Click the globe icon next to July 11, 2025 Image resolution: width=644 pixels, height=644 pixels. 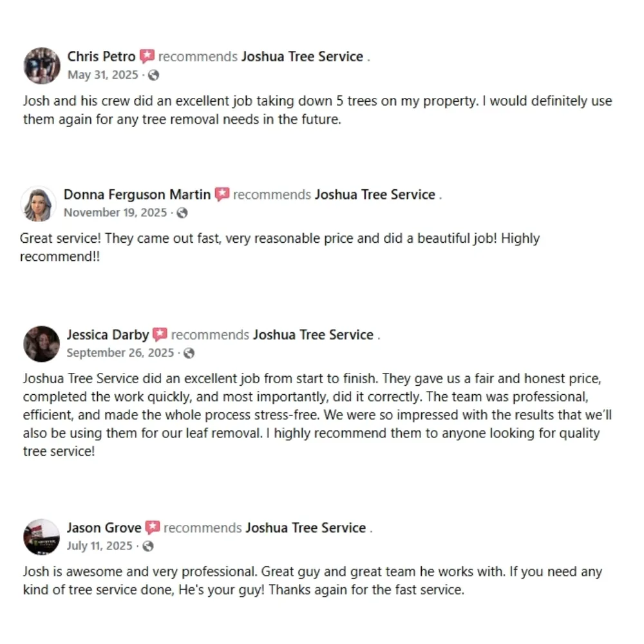click(148, 546)
